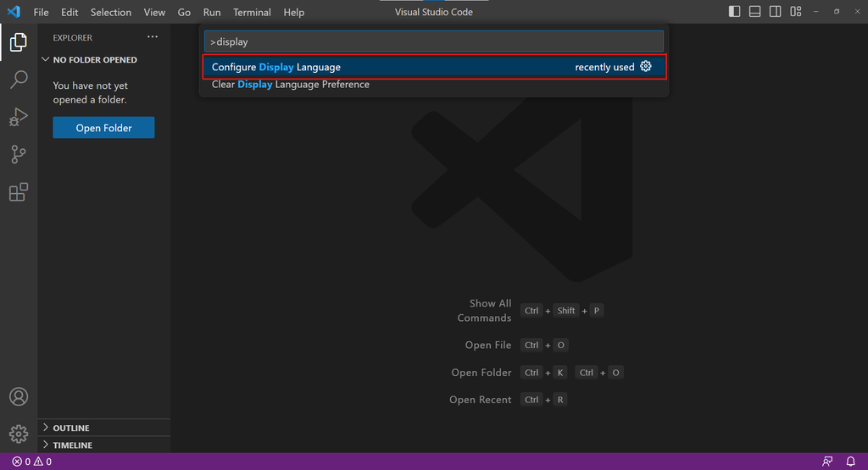Select Clear Display Language Preference command
This screenshot has width=868, height=470.
pyautogui.click(x=434, y=84)
